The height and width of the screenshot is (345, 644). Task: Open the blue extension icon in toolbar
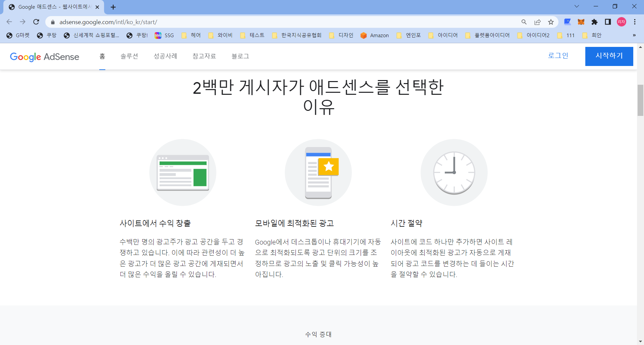(x=568, y=22)
